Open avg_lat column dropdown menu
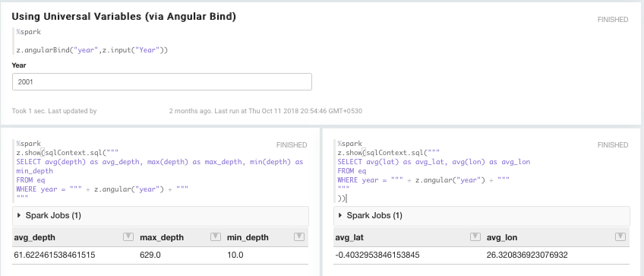 pyautogui.click(x=475, y=237)
